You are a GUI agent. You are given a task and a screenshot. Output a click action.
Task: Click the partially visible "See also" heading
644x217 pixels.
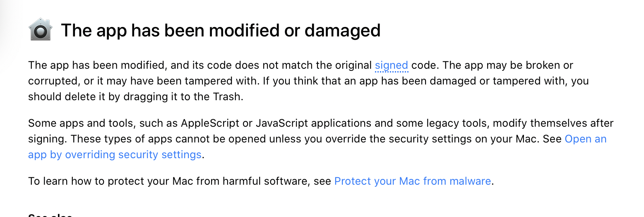coord(50,215)
